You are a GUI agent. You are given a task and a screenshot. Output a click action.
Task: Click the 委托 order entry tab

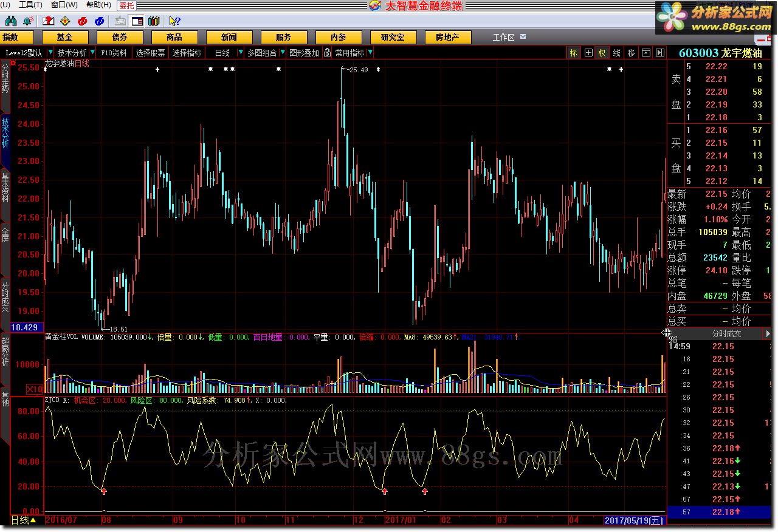pyautogui.click(x=126, y=5)
